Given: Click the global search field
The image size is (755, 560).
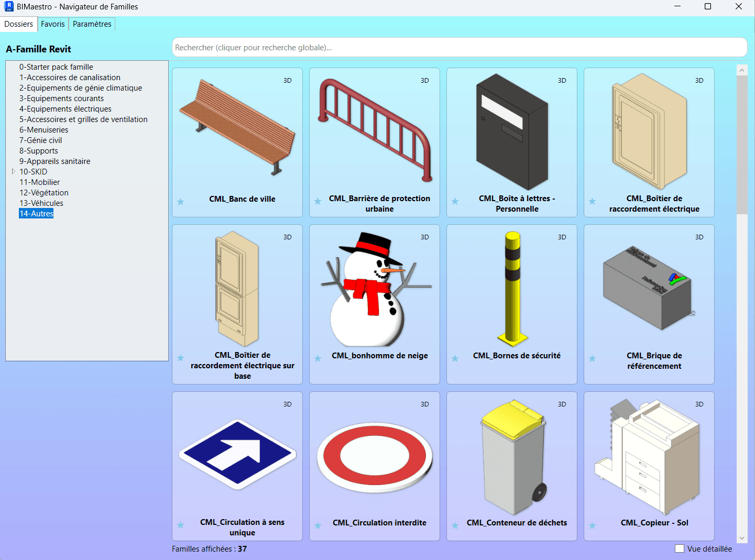Looking at the screenshot, I should [x=460, y=47].
